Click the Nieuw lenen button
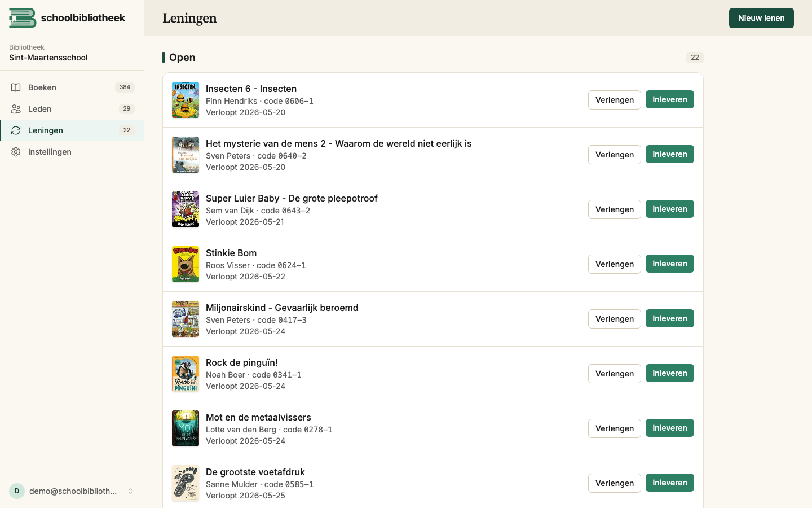The width and height of the screenshot is (812, 508). (x=761, y=18)
